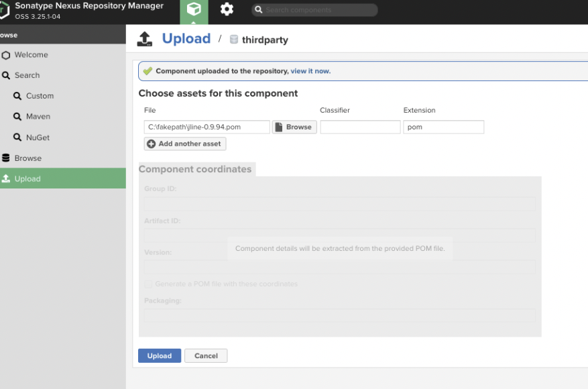Click the 'Choose assets for this component' heading

pos(218,93)
